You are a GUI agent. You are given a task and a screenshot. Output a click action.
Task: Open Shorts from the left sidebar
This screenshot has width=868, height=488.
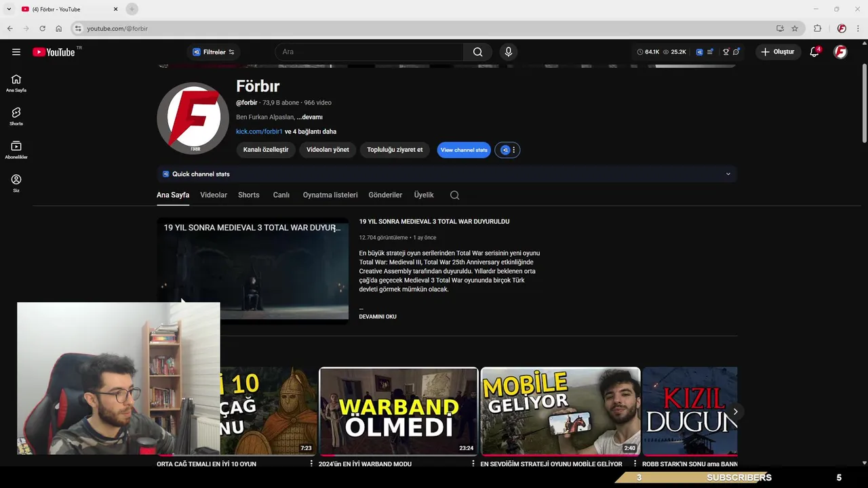[x=16, y=117]
